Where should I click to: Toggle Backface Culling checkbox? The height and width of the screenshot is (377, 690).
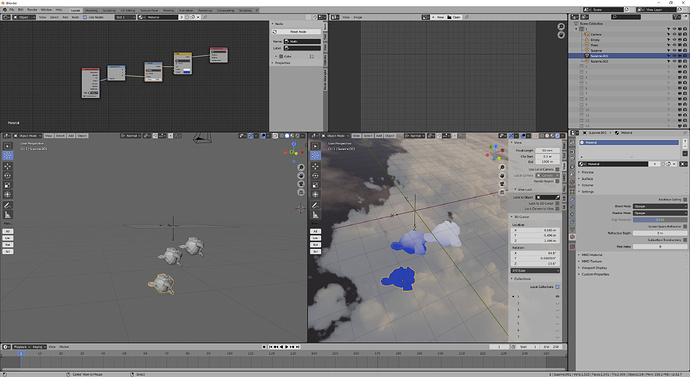point(685,200)
